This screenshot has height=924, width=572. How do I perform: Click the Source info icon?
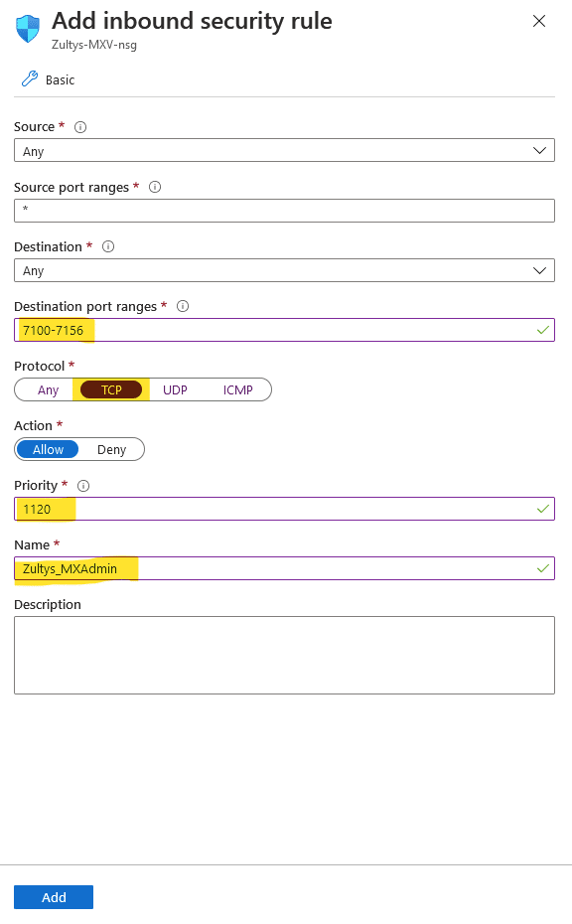(80, 127)
